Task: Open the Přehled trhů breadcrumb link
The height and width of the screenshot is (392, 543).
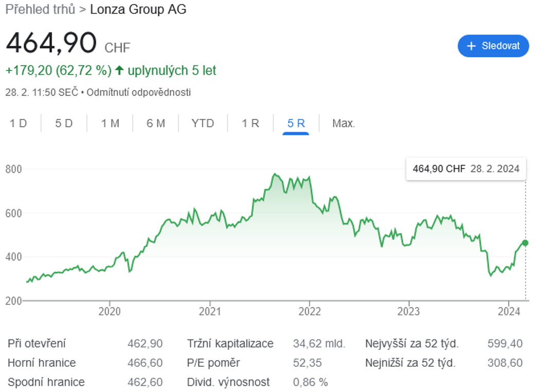Action: pos(40,9)
